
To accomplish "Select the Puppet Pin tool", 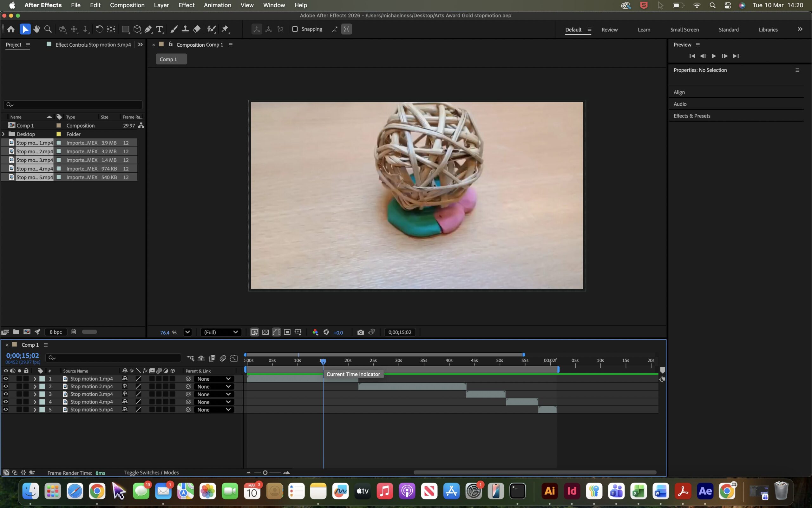I will point(225,29).
